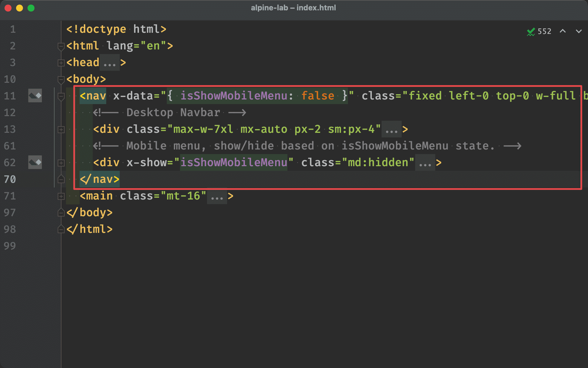Click the closing html fold marker on line 98
588x368 pixels.
coord(61,229)
